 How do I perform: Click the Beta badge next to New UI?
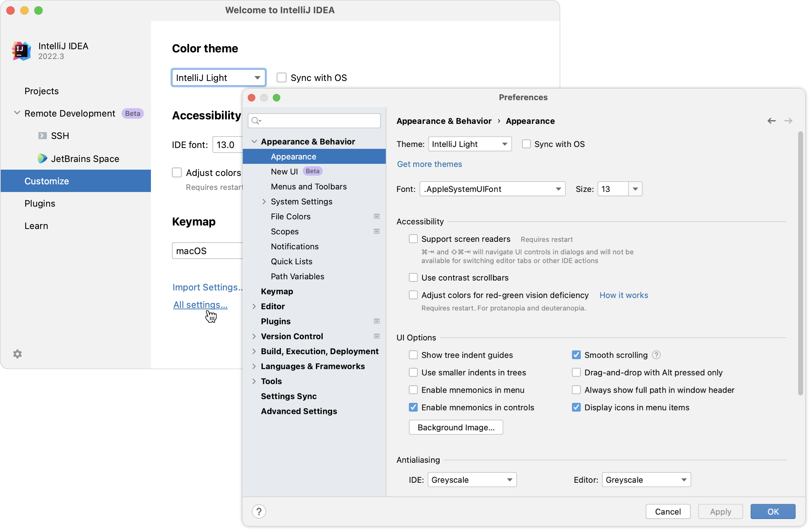coord(312,171)
